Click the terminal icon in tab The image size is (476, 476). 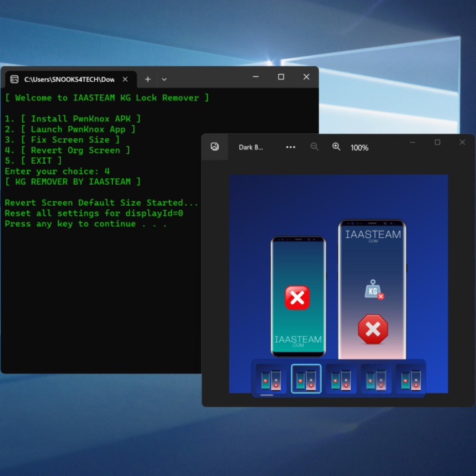click(x=15, y=79)
